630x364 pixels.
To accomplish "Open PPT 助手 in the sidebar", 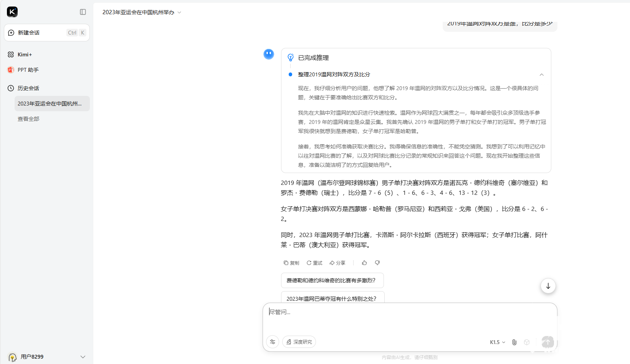I will click(x=28, y=70).
